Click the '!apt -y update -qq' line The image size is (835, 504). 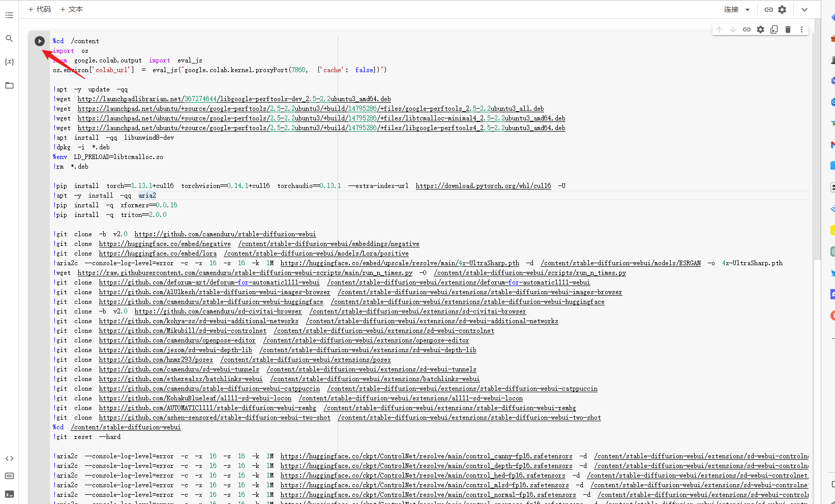coord(91,89)
